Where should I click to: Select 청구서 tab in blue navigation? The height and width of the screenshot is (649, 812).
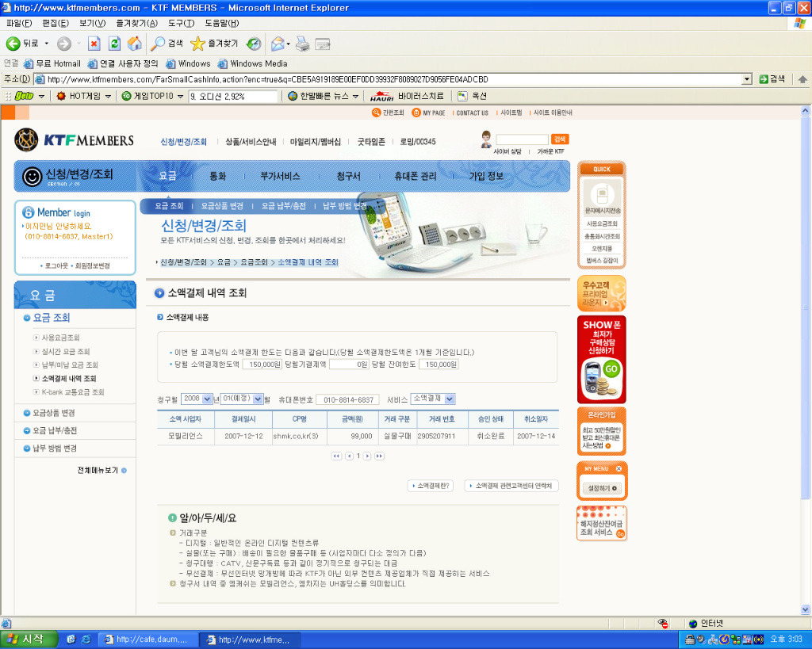(x=349, y=176)
